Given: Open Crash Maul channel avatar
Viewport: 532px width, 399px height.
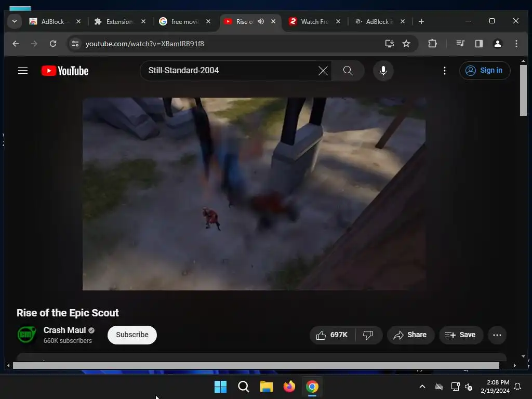Looking at the screenshot, I should coord(27,335).
